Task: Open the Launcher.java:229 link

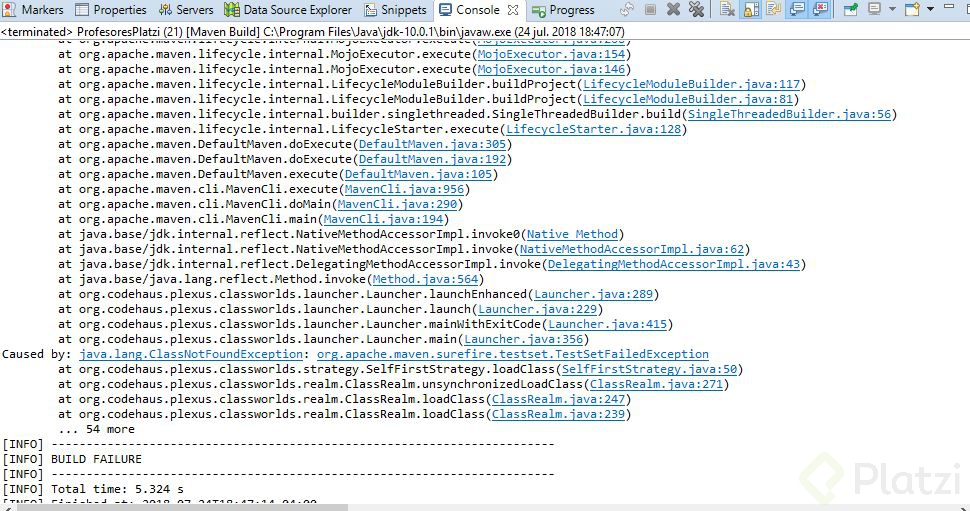Action: (x=538, y=309)
